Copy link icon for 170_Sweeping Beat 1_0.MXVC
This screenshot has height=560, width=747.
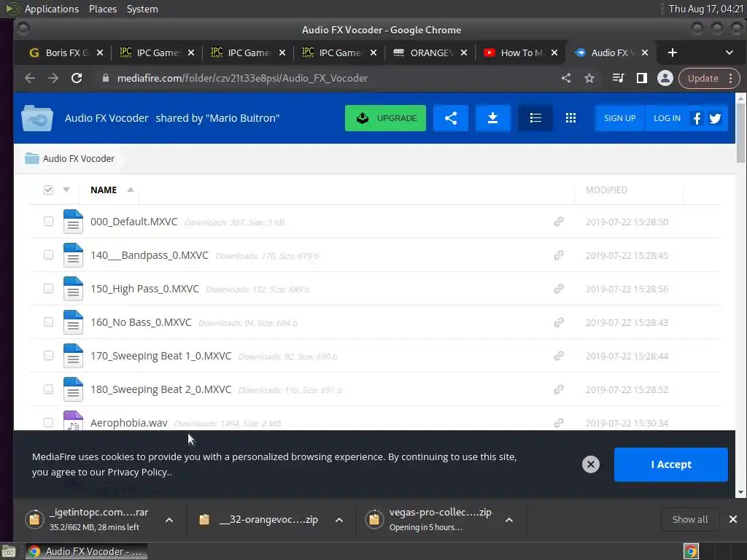(558, 356)
